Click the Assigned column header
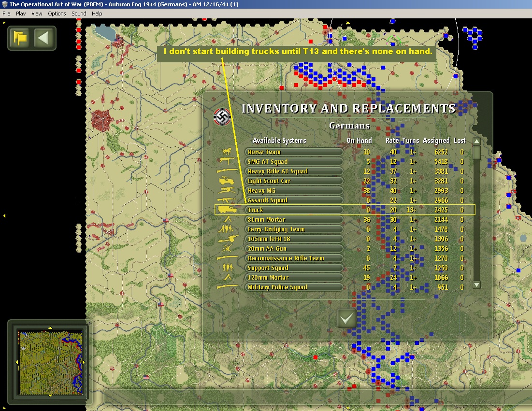 (436, 141)
